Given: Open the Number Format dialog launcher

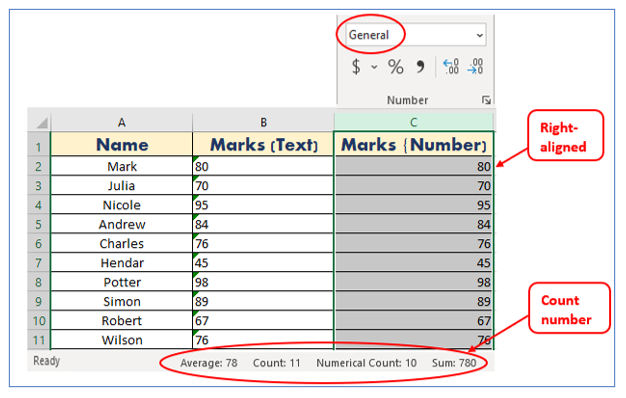Looking at the screenshot, I should (x=486, y=100).
